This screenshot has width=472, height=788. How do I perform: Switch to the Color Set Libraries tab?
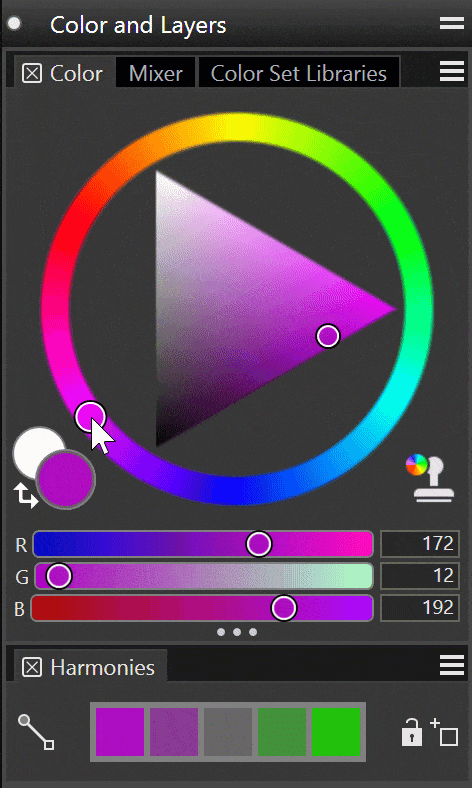tap(299, 73)
